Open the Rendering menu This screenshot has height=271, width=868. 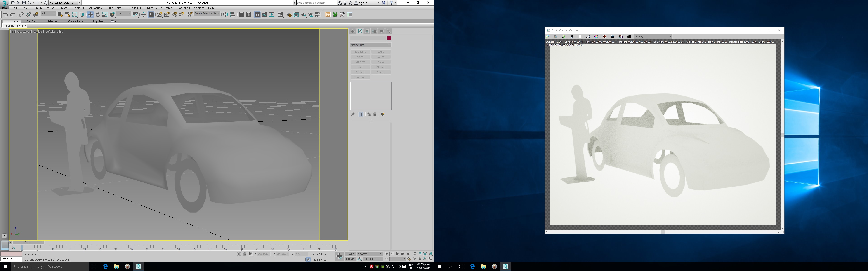click(x=135, y=8)
